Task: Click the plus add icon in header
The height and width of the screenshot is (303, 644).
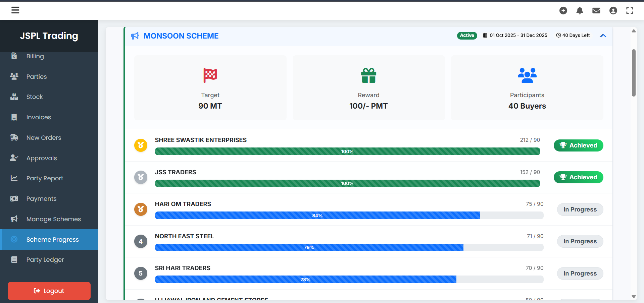Action: 563,11
